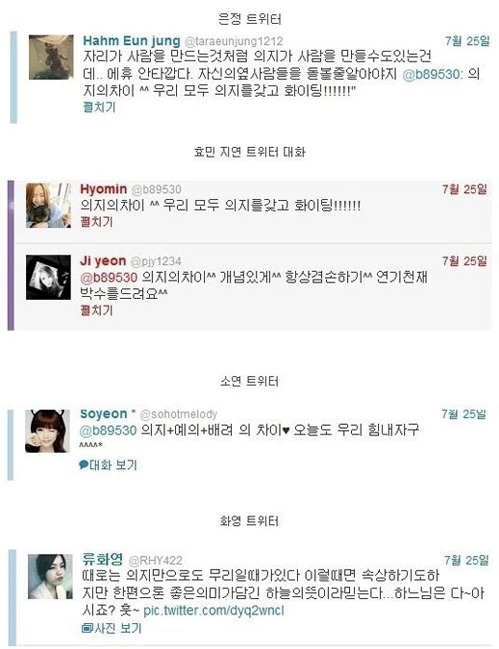The width and height of the screenshot is (499, 649).
Task: Open the Hahm Eun jung name link
Action: coord(132,41)
